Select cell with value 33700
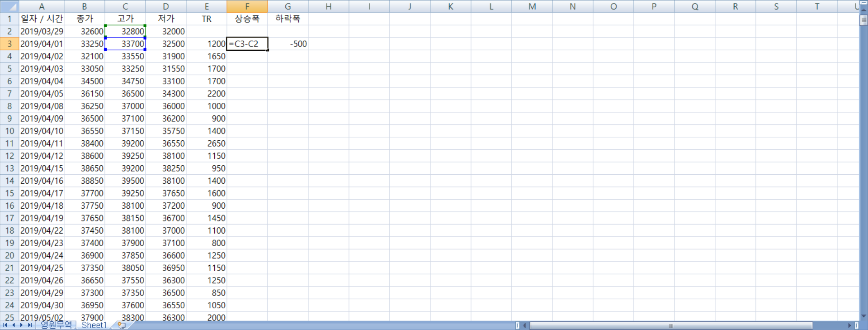 click(125, 44)
